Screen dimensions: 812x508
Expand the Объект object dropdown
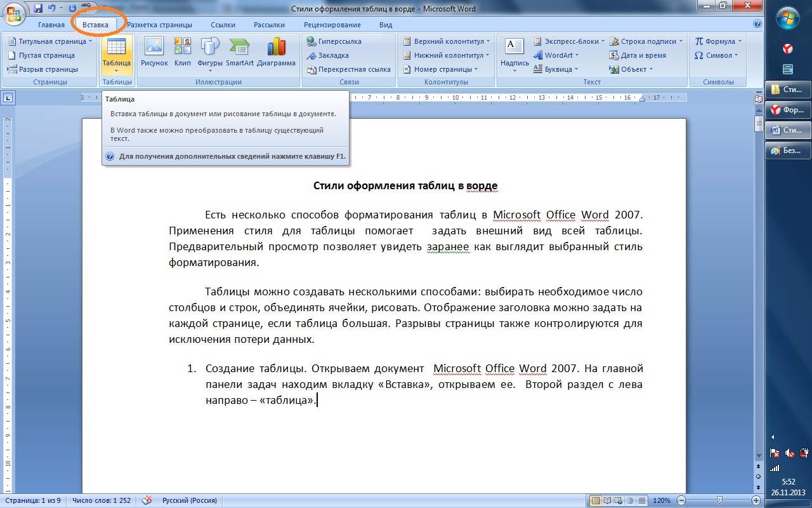point(631,69)
